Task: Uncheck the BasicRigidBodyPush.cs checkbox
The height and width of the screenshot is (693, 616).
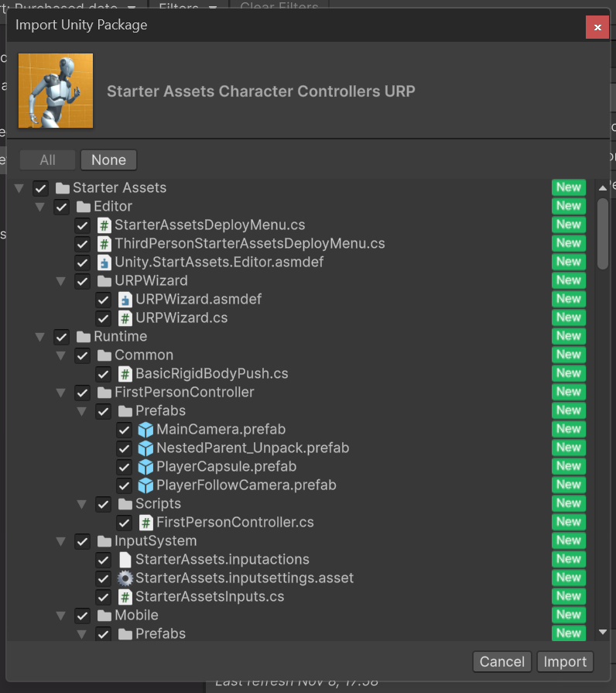Action: pos(103,374)
